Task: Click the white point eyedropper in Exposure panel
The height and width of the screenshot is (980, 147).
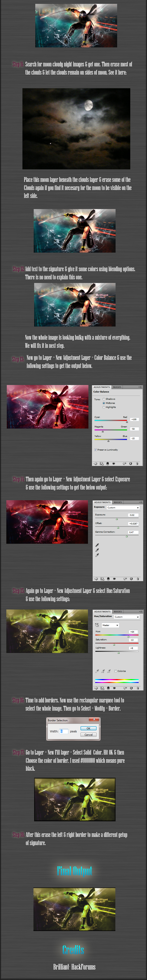Action: [x=97, y=555]
